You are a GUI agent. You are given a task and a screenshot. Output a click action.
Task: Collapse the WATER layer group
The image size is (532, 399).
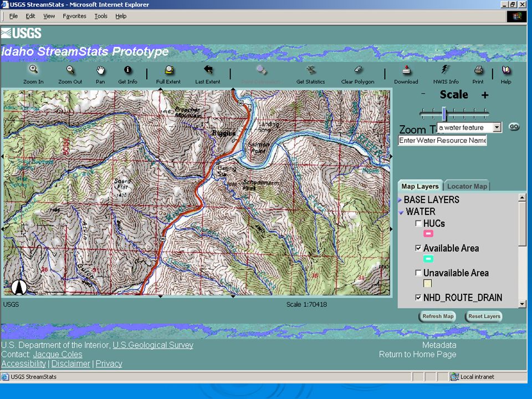tap(401, 212)
